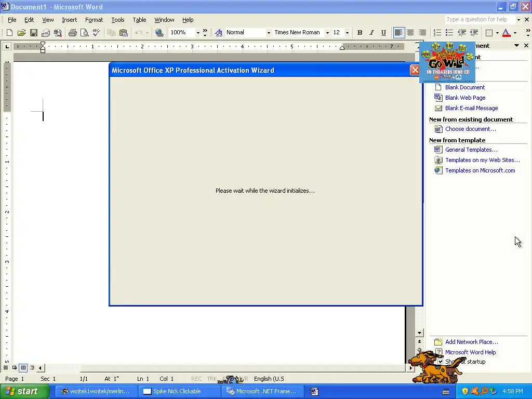Viewport: 532px width, 399px height.
Task: Click the Undo arrow icon
Action: pyautogui.click(x=138, y=33)
